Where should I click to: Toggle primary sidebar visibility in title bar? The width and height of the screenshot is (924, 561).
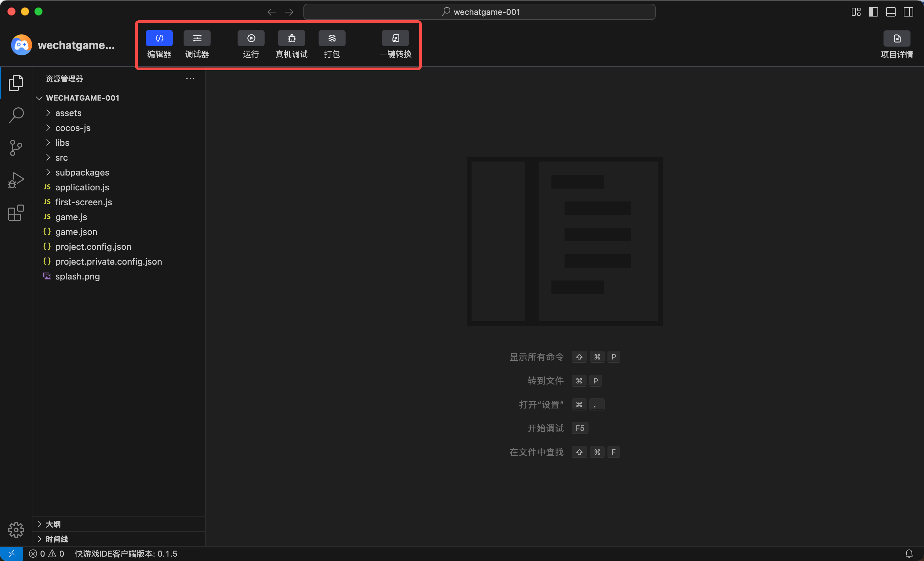coord(873,12)
